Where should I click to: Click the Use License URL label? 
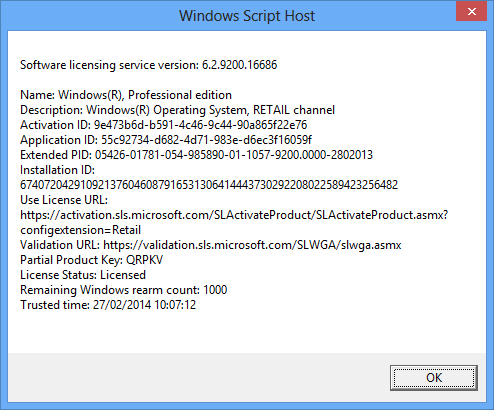pos(64,200)
